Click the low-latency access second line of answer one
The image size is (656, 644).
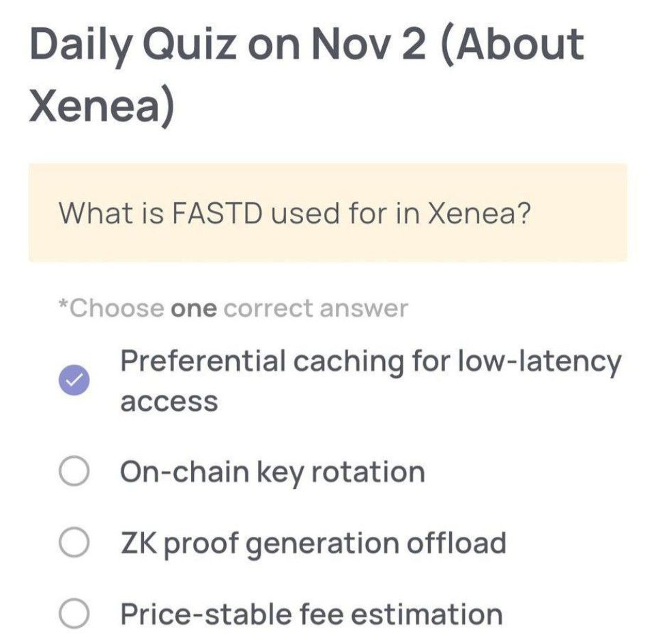point(169,402)
